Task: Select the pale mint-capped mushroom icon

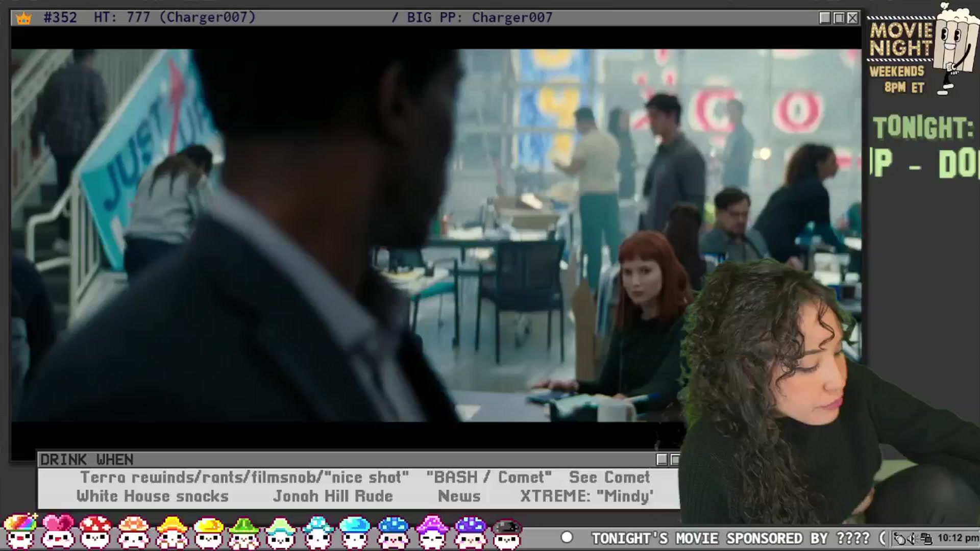Action: point(281,532)
